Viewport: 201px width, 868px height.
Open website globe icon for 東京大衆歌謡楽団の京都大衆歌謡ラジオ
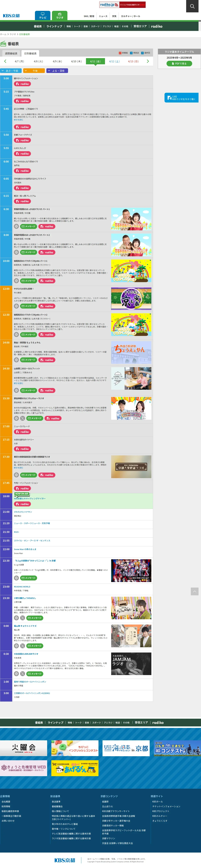tap(16, 475)
